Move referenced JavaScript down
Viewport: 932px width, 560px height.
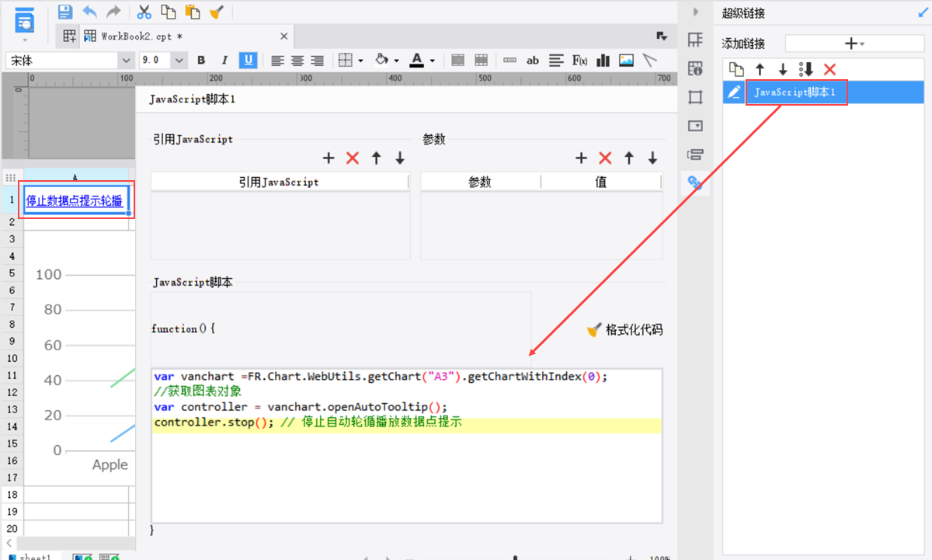click(x=400, y=158)
